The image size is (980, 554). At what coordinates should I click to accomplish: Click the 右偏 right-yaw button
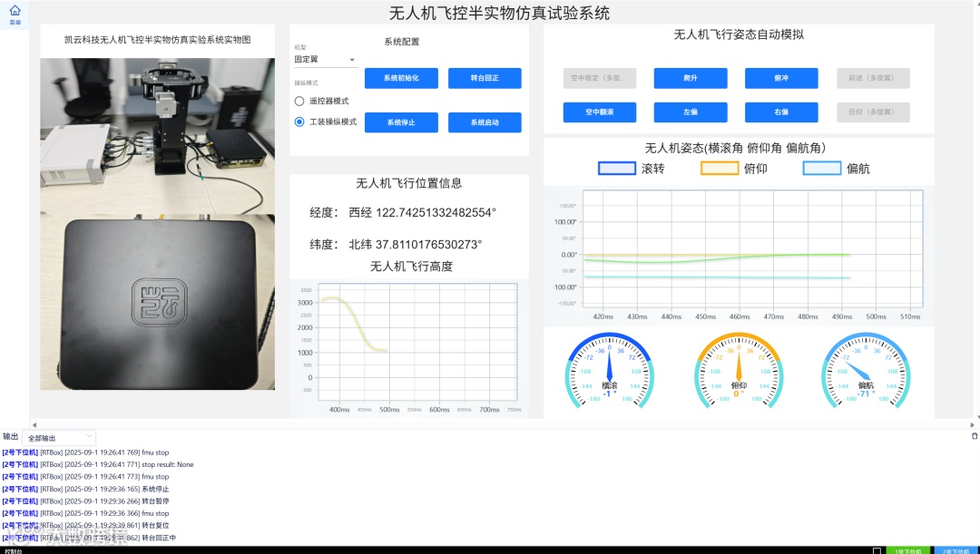pos(781,112)
